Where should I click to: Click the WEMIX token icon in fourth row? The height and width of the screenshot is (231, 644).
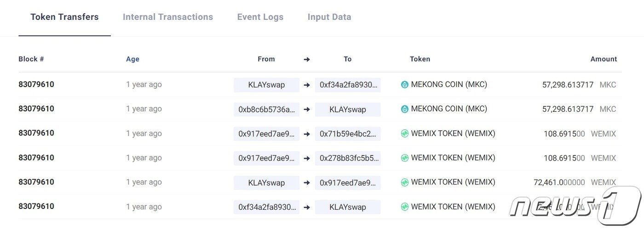click(405, 158)
